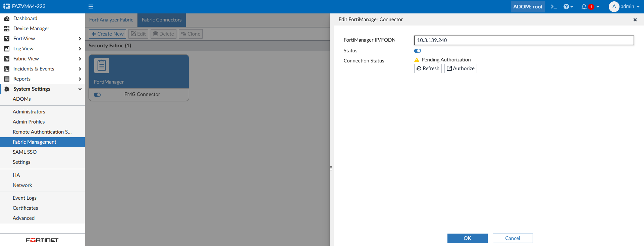Open the Dashboard icon in sidebar
This screenshot has height=246, width=644.
coord(7,18)
